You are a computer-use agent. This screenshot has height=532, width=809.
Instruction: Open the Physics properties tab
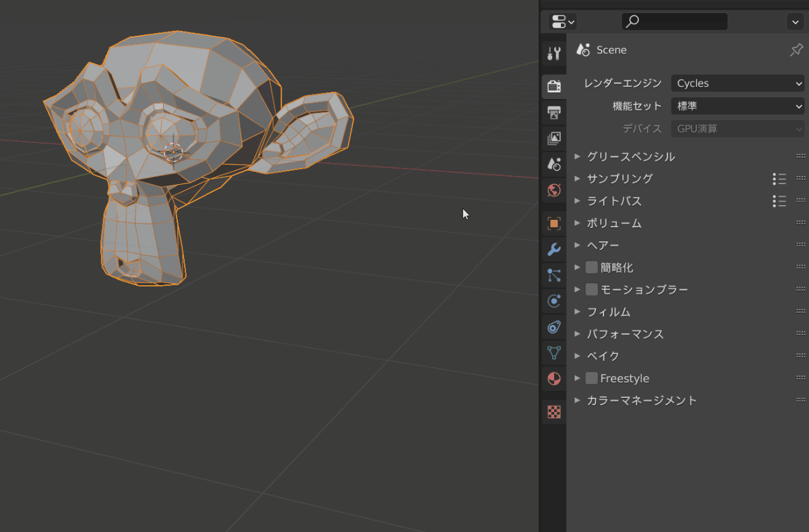click(x=554, y=301)
